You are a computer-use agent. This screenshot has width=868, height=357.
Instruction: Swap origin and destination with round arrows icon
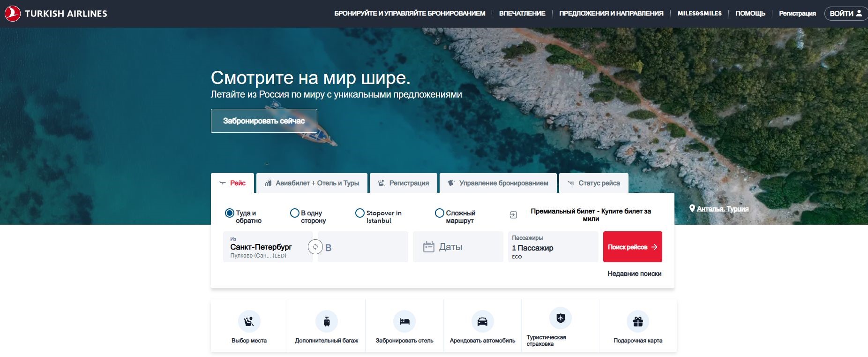[x=315, y=247]
